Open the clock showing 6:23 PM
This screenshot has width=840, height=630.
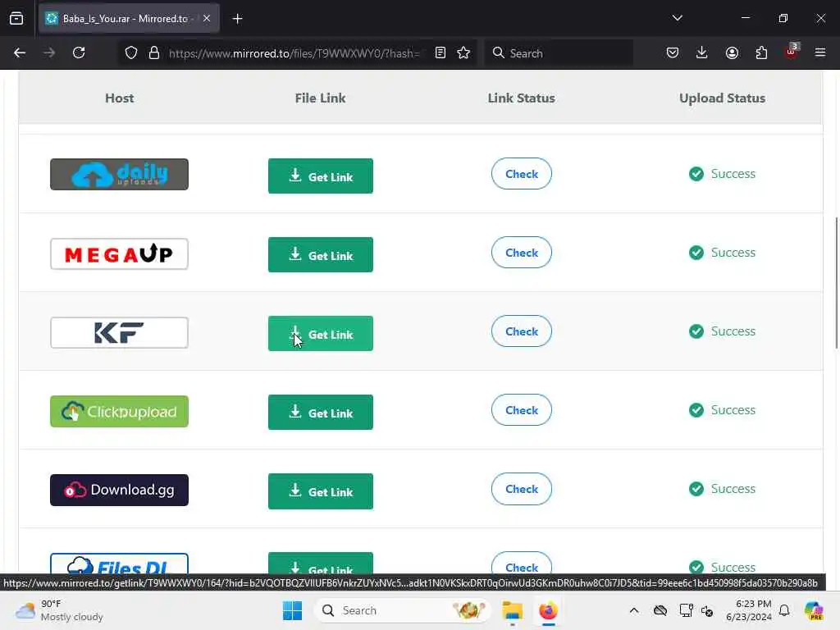pos(748,610)
